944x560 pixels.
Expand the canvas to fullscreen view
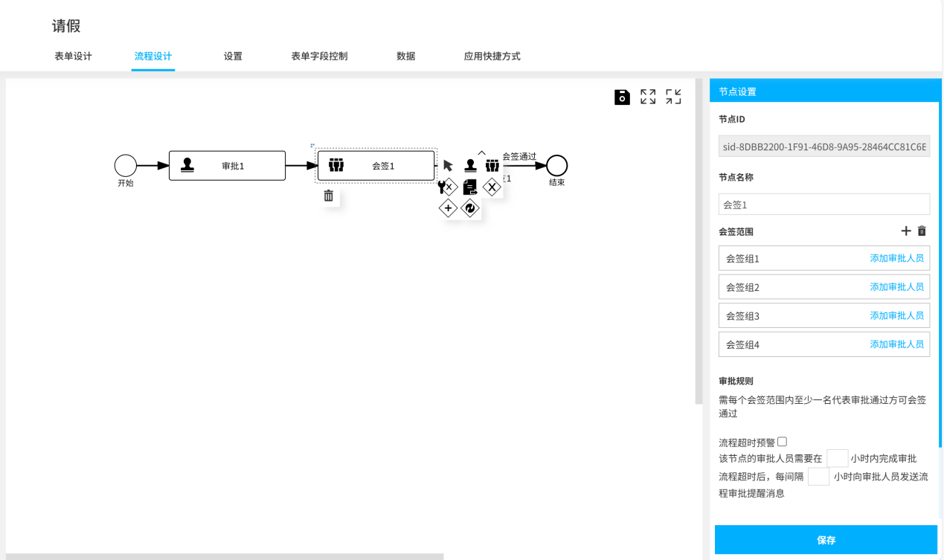648,97
